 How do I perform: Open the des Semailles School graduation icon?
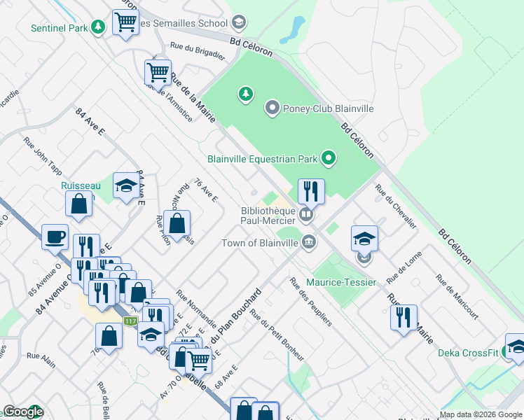coord(239,22)
